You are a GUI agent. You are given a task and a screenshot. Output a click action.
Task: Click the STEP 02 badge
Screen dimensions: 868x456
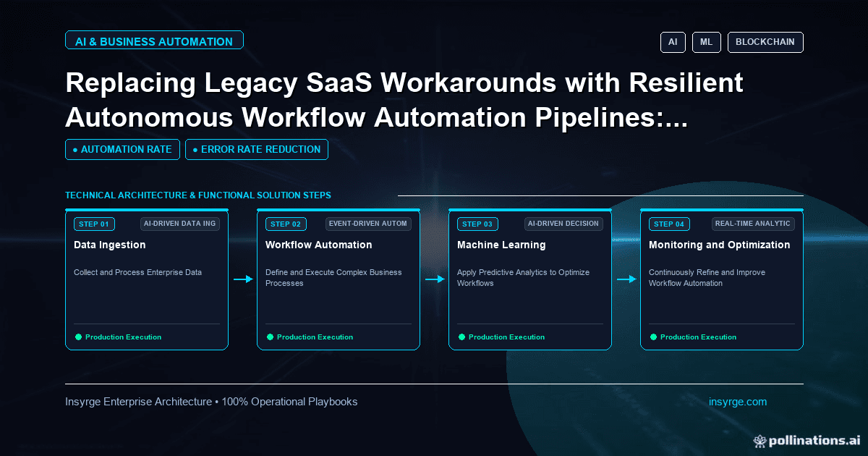tap(286, 224)
